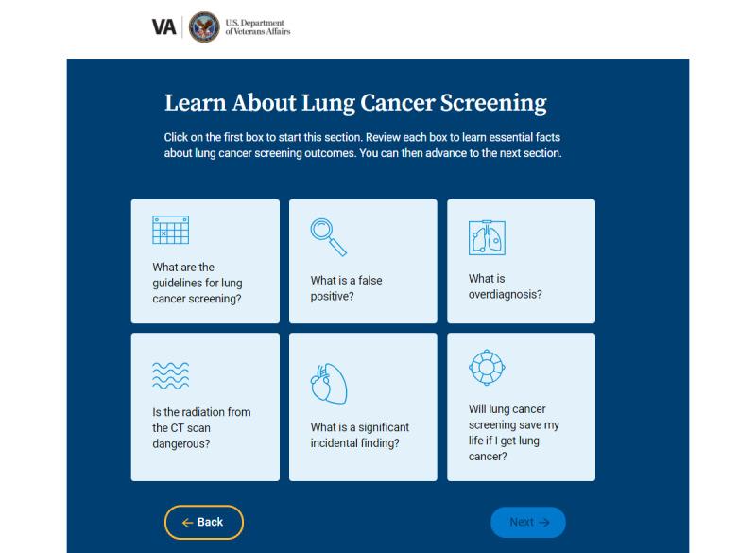756x553 pixels.
Task: Click the radiation waves icon
Action: [171, 375]
